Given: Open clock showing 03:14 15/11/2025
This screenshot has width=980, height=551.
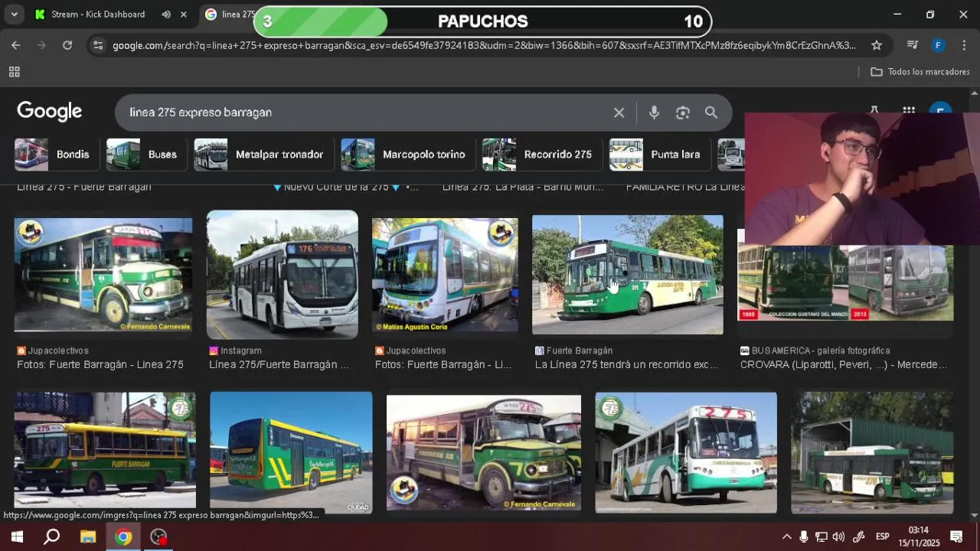Looking at the screenshot, I should tap(919, 536).
